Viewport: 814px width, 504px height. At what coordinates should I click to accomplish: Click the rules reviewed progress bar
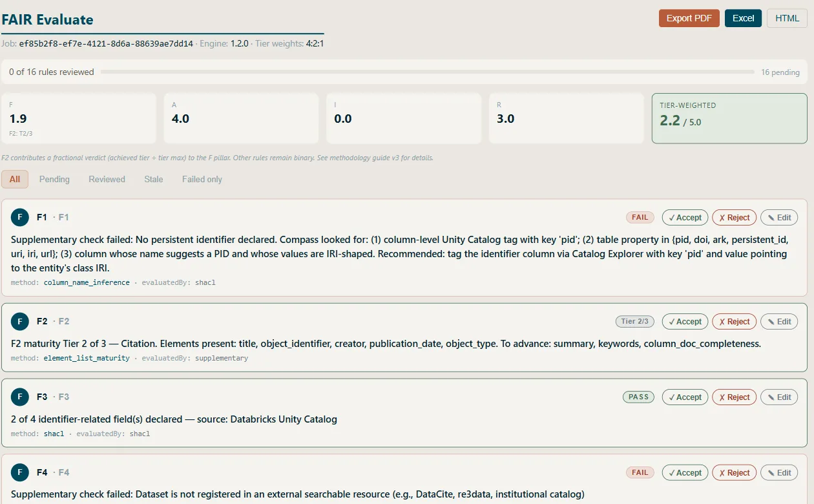(427, 72)
